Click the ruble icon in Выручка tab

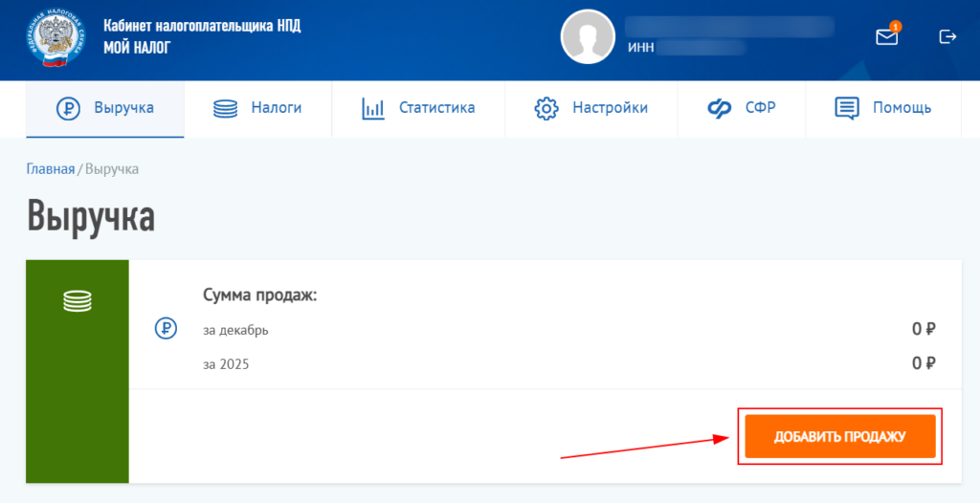pos(67,108)
